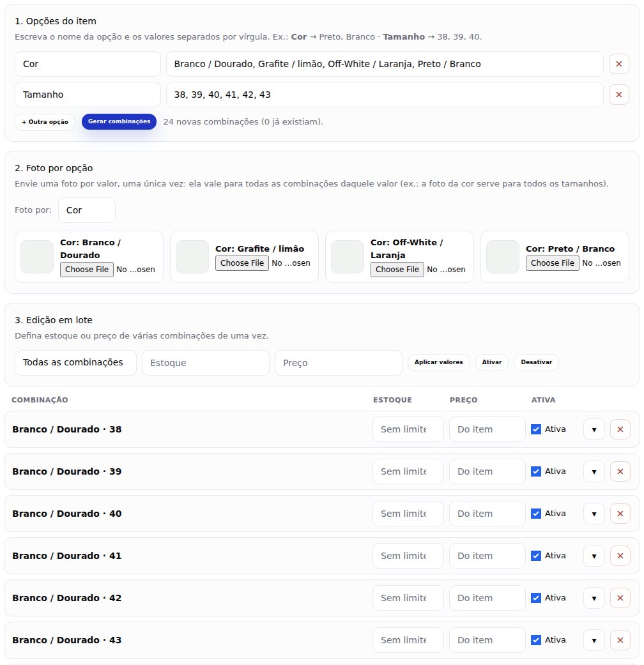The width and height of the screenshot is (644, 665).
Task: Open the 'Foto por' Cor dropdown
Action: tap(86, 210)
